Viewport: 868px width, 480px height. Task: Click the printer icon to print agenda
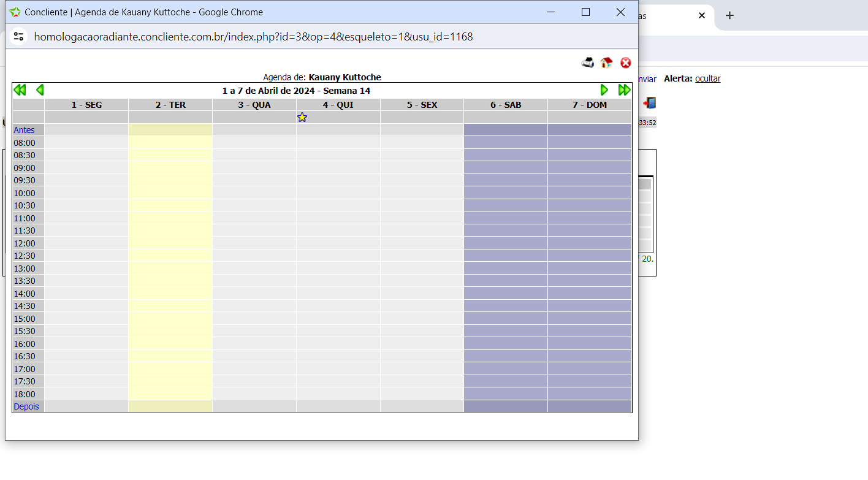coord(587,63)
